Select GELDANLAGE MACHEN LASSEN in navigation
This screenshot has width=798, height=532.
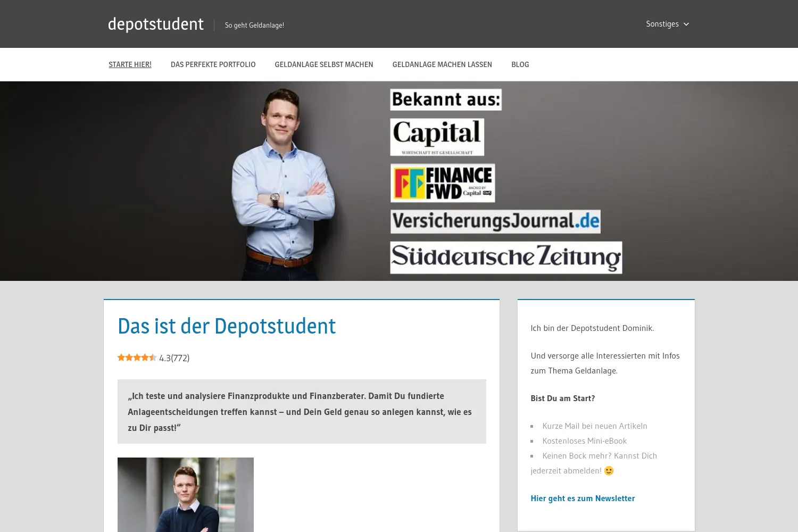[442, 64]
